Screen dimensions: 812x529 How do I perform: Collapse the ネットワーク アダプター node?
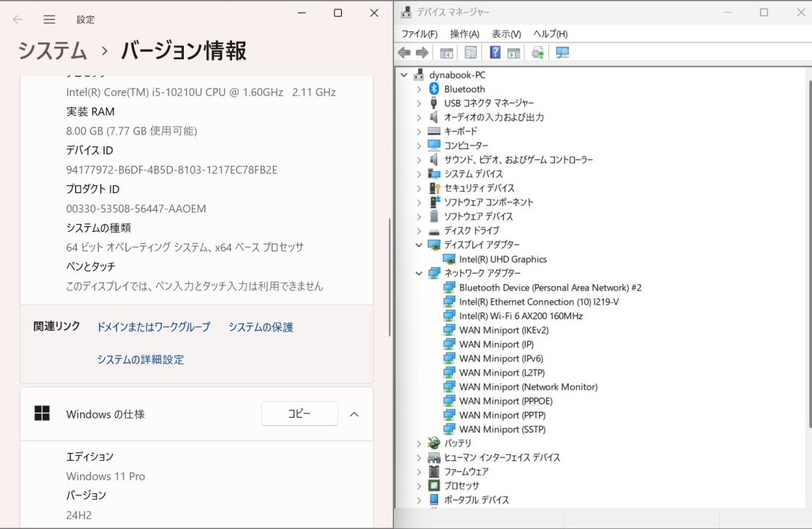[419, 274]
